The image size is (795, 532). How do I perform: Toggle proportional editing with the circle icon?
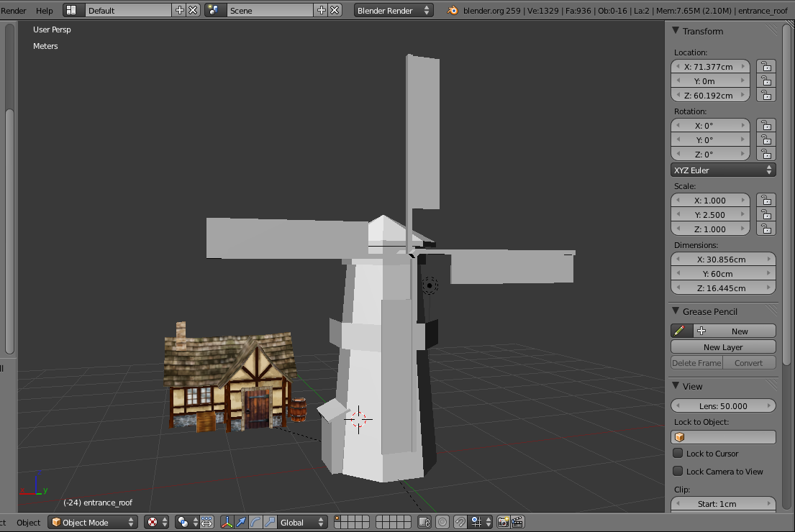[442, 522]
